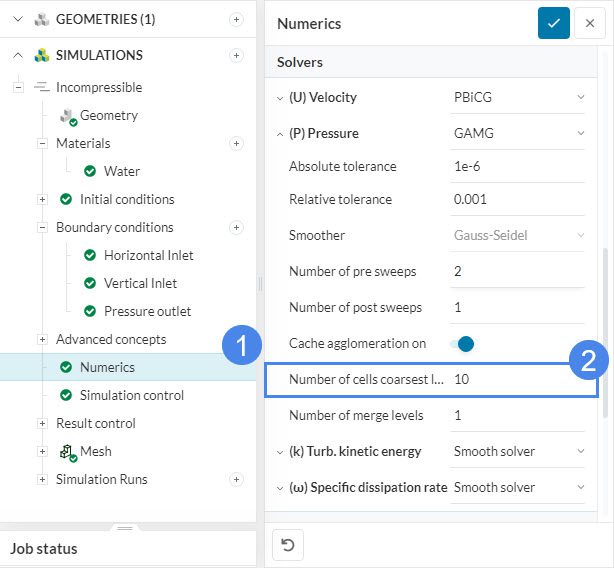Open the Horizontal Inlet boundary condition

tap(148, 255)
